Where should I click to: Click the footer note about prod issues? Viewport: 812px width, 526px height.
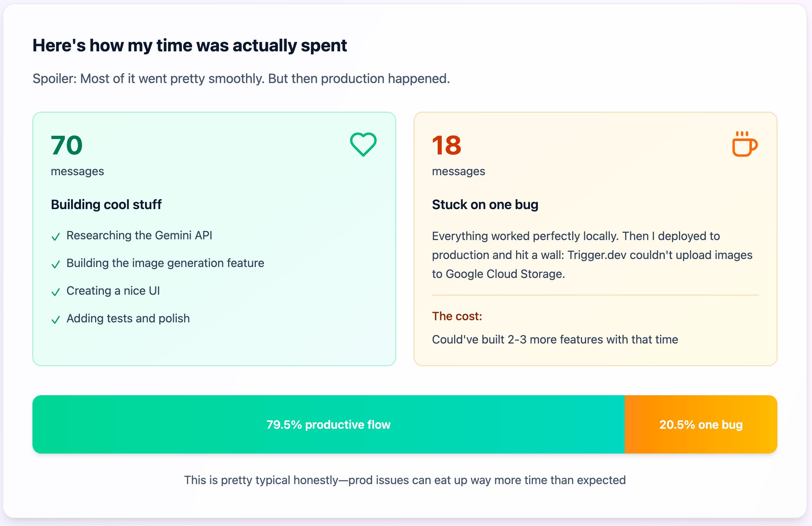405,480
